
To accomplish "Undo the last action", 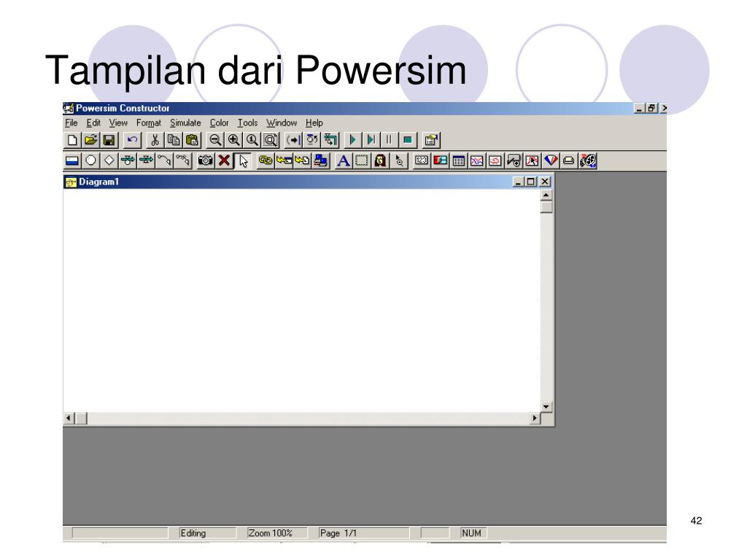I will click(x=132, y=140).
